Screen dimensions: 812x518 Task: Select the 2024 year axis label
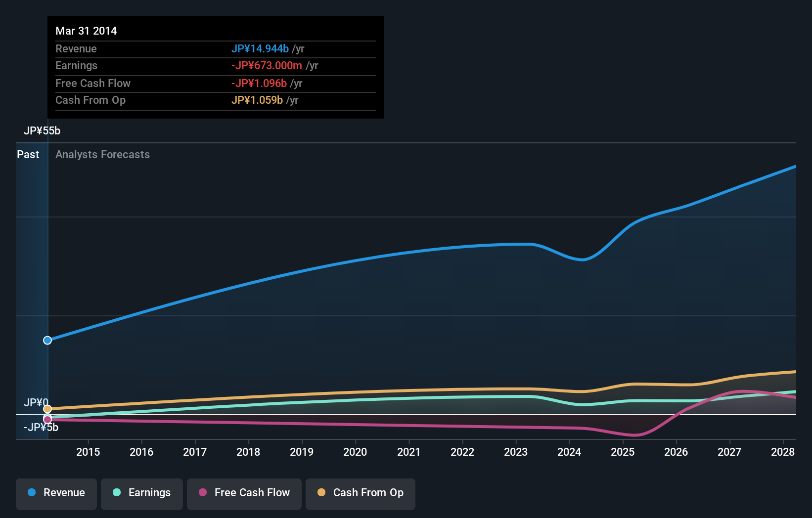tap(569, 452)
